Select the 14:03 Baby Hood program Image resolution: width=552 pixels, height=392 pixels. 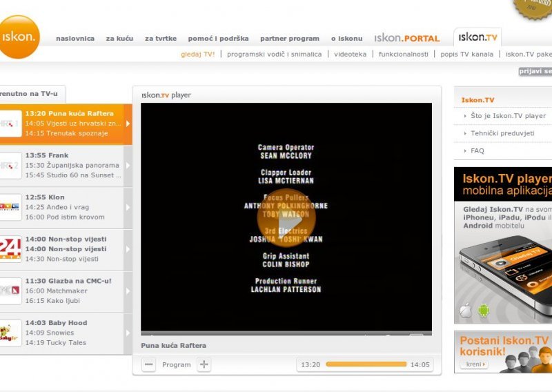(x=56, y=323)
